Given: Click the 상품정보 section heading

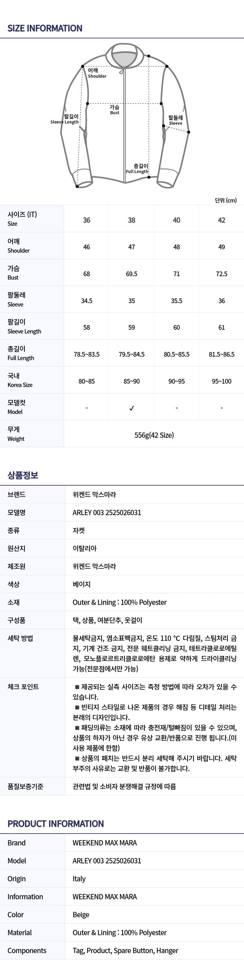Looking at the screenshot, I should 23,475.
